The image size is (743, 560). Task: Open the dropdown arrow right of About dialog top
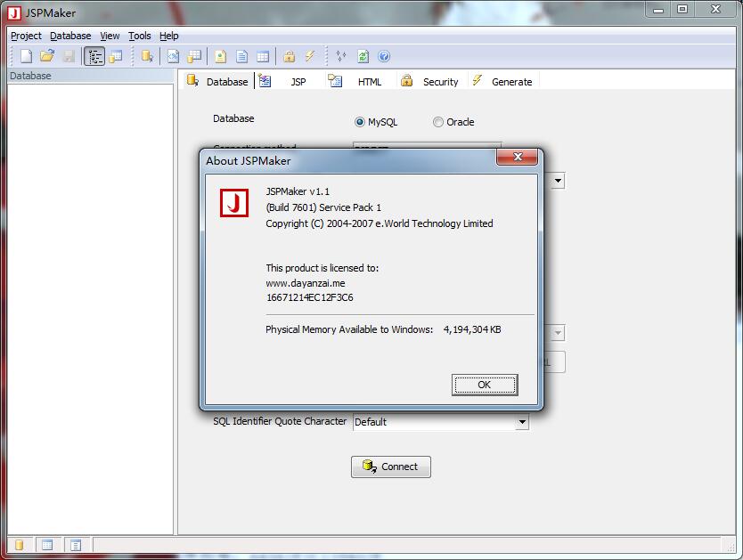[559, 181]
